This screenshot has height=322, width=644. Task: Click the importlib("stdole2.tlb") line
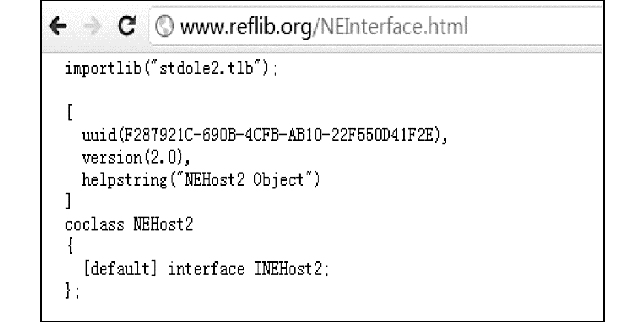(x=172, y=68)
